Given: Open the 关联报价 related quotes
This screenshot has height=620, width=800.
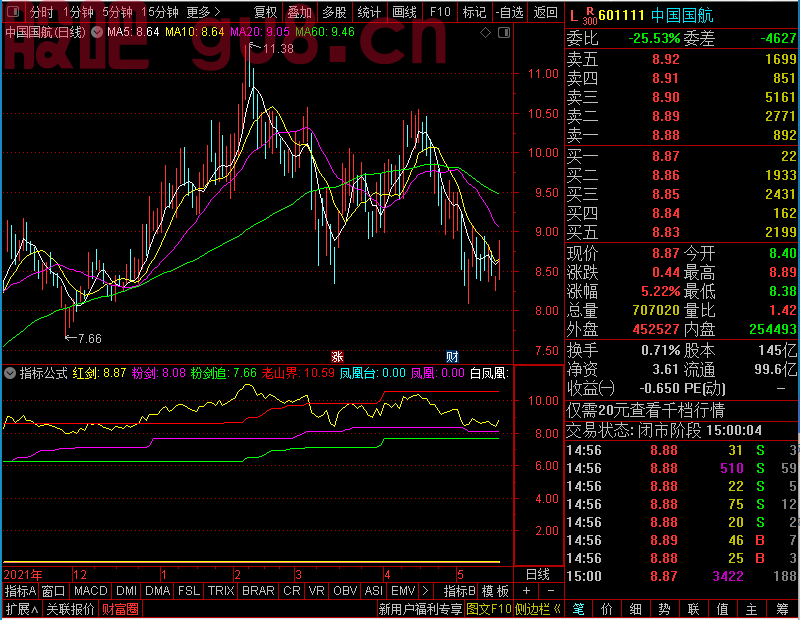Looking at the screenshot, I should point(70,609).
